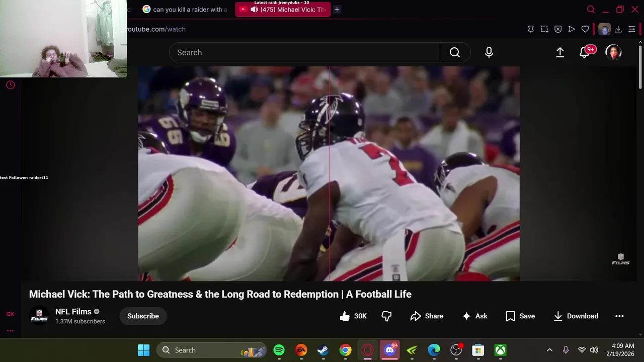Click the address bar youtube.com/watch

click(156, 29)
